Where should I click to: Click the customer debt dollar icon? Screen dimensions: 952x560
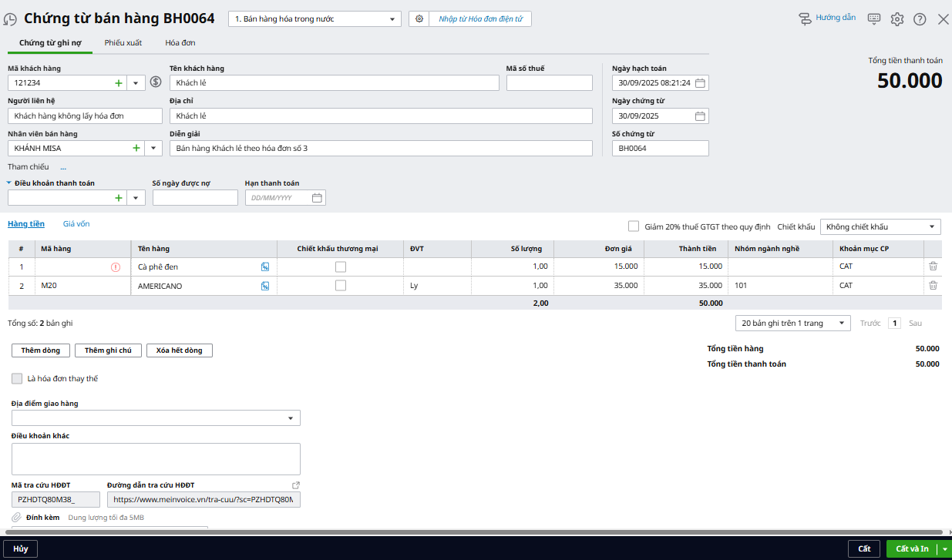click(155, 82)
